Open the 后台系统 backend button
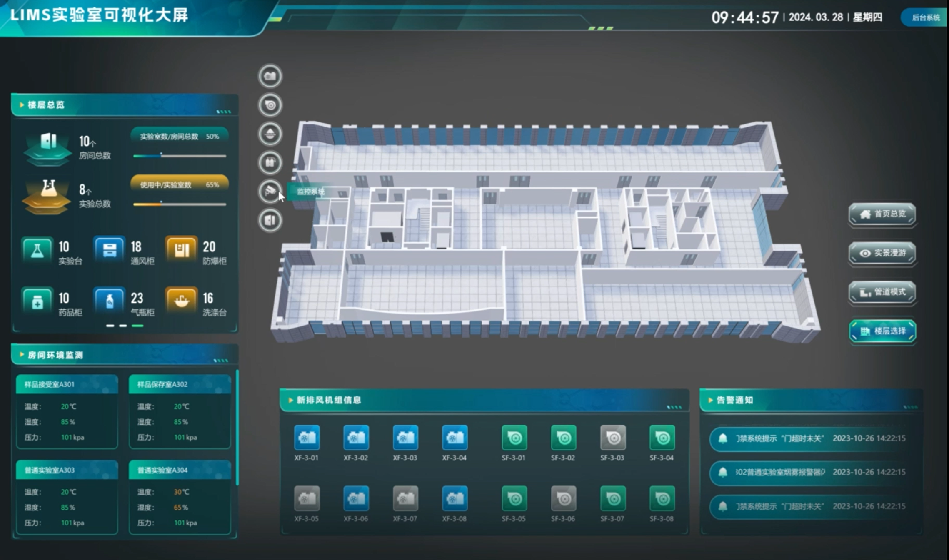The width and height of the screenshot is (949, 560). pyautogui.click(x=925, y=17)
